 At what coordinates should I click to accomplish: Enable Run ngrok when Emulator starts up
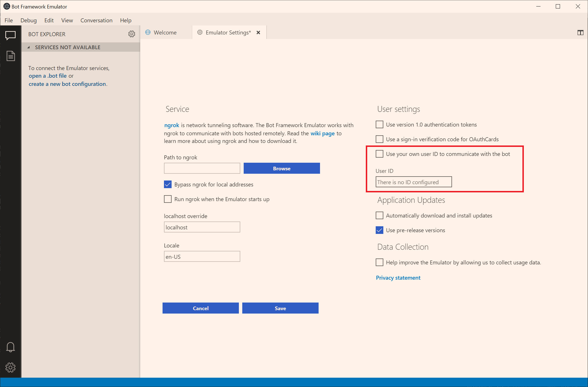[168, 199]
